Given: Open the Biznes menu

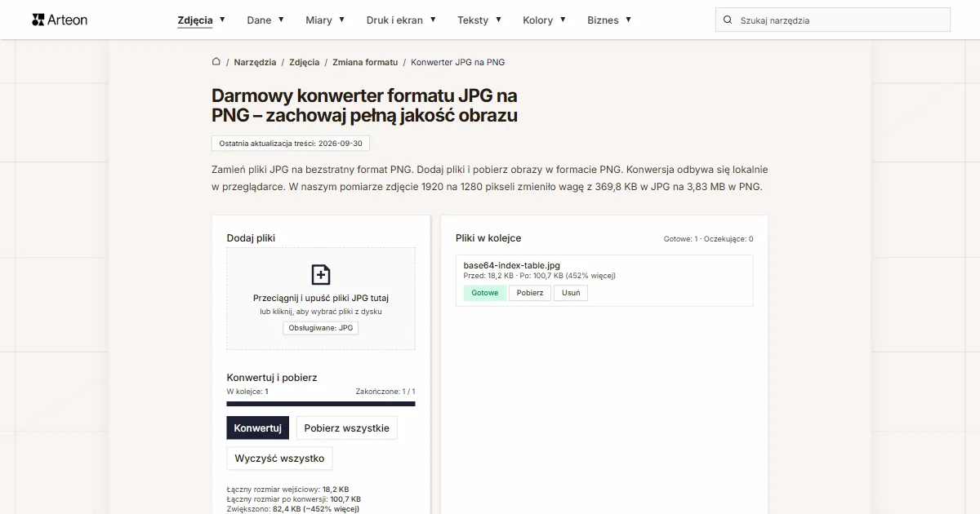Looking at the screenshot, I should [x=603, y=20].
